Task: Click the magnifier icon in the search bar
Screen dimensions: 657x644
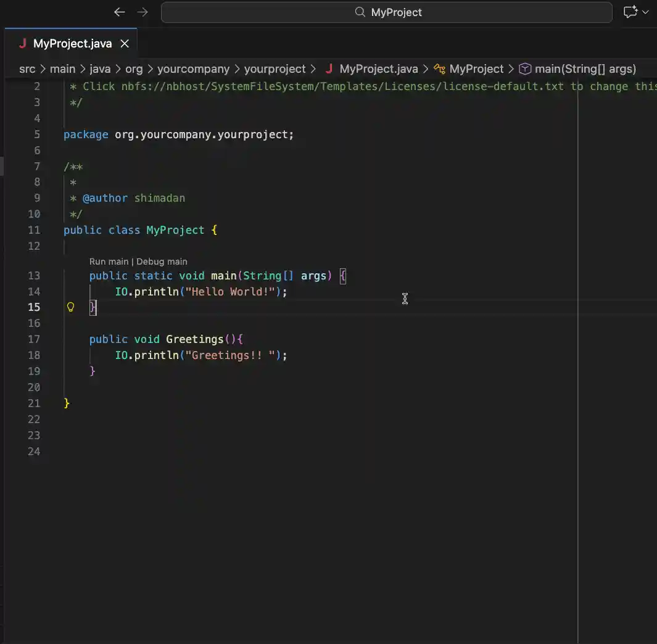Action: [x=360, y=12]
